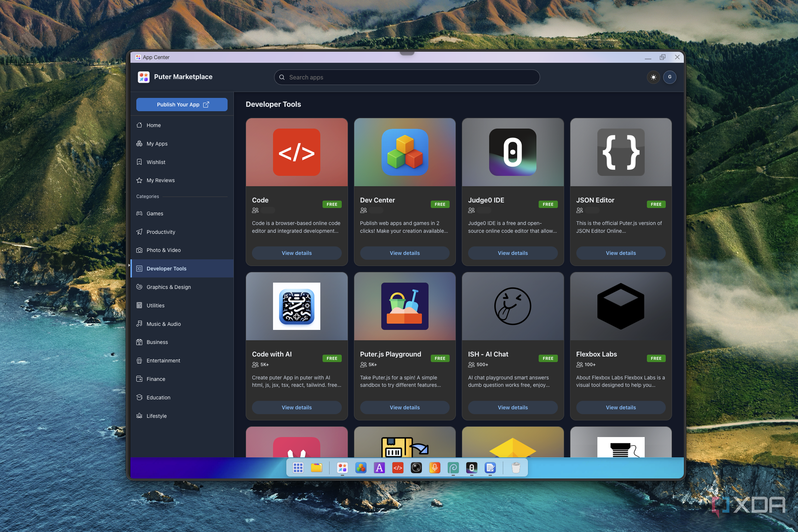Viewport: 798px width, 532px height.
Task: Click the App Center icon in the dock
Action: pos(342,468)
